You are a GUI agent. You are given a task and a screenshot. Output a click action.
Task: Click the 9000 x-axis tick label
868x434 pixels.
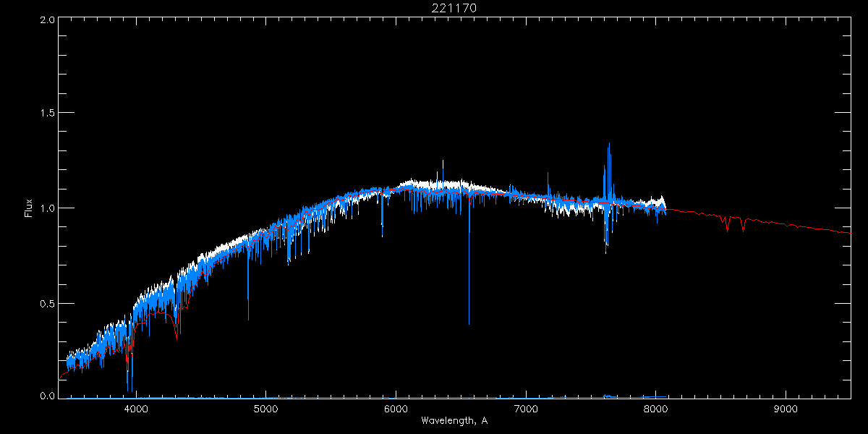(786, 409)
